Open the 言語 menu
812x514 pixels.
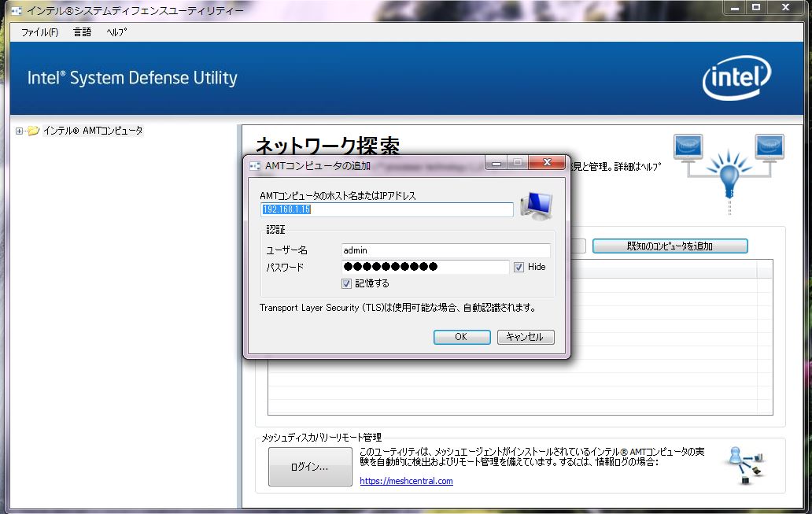[83, 32]
